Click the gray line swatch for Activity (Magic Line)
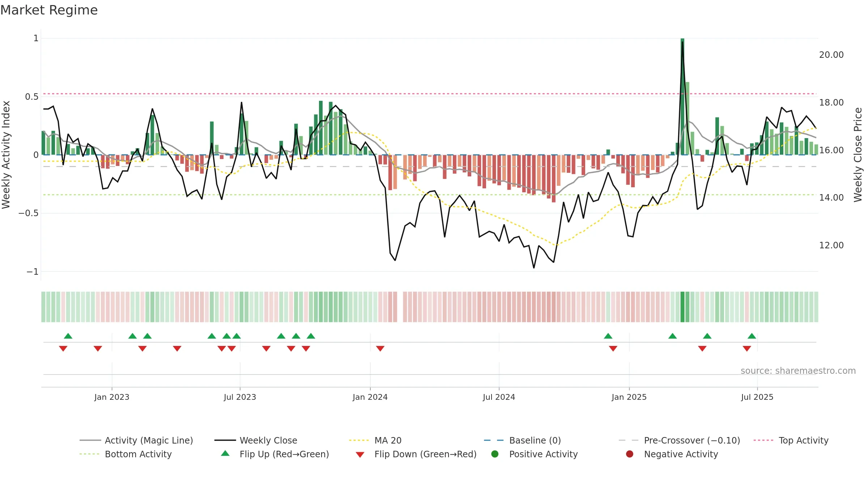 pos(90,440)
